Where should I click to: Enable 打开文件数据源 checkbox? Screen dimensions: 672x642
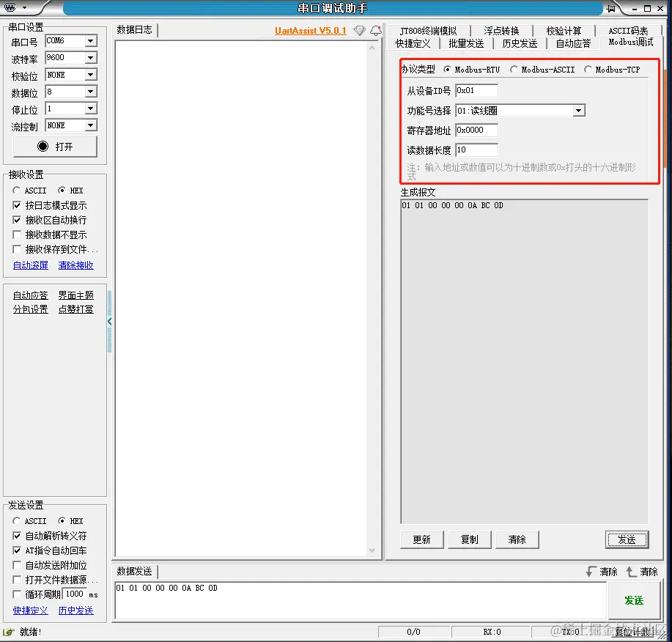tap(17, 580)
